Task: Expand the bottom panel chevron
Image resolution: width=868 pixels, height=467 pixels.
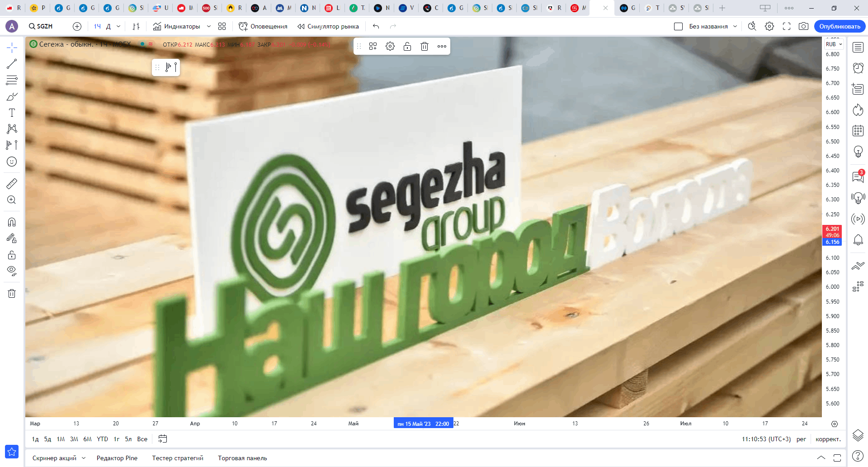Action: pos(821,457)
